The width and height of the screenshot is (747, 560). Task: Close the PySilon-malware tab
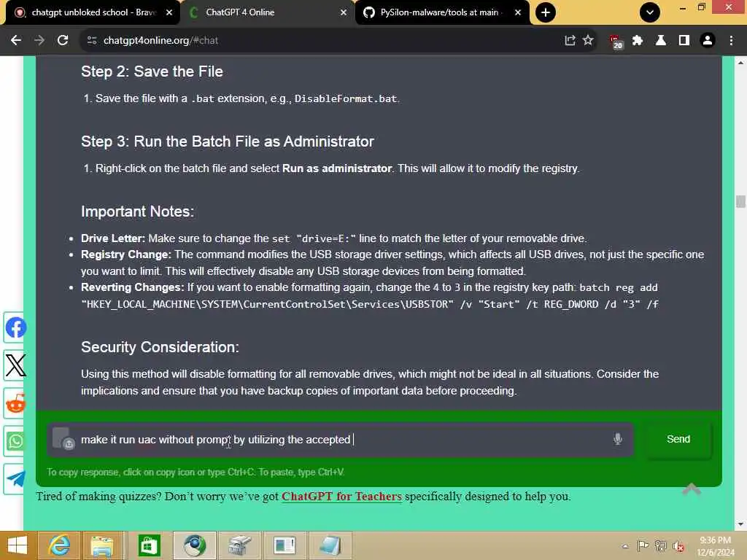[x=518, y=12]
